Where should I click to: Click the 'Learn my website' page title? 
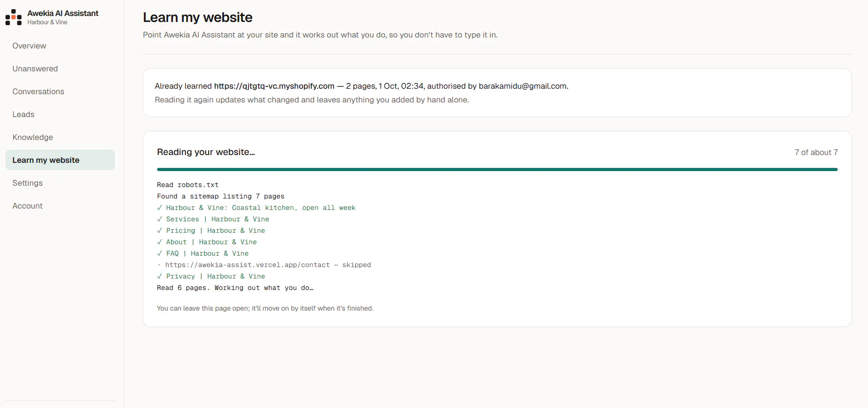(x=198, y=17)
